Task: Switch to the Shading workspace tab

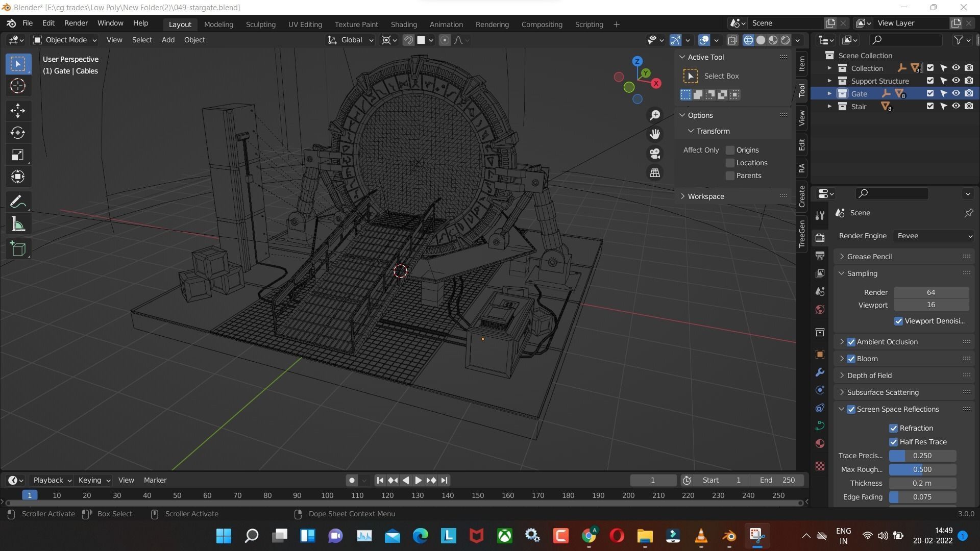Action: point(404,24)
